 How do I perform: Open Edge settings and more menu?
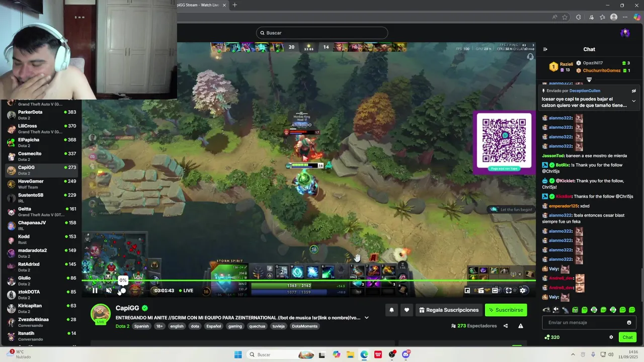(625, 17)
